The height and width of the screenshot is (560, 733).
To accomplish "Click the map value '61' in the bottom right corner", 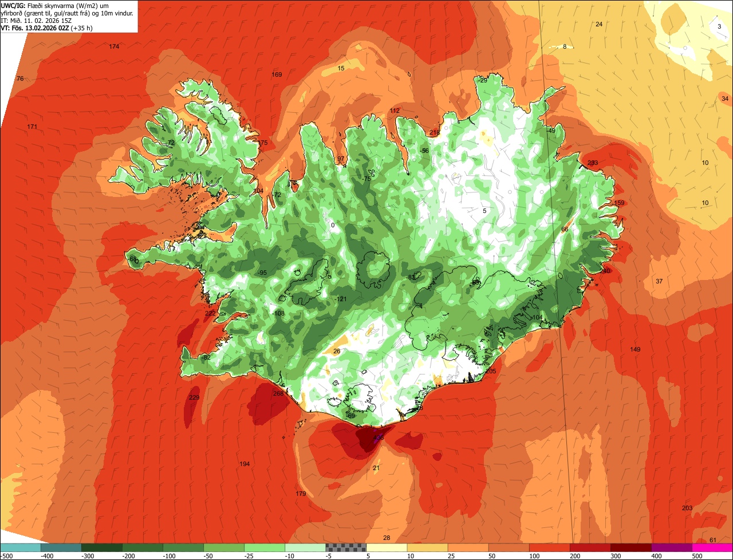I will (713, 540).
